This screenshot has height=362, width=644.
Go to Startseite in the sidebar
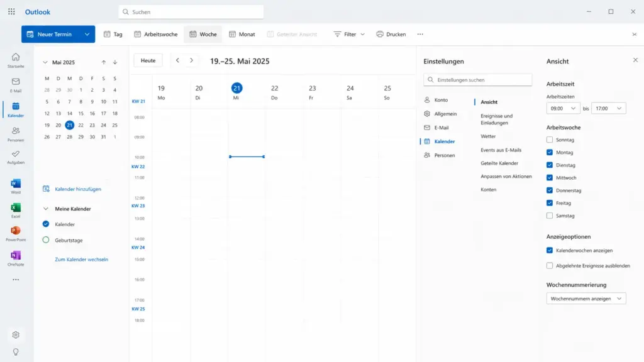click(x=16, y=60)
